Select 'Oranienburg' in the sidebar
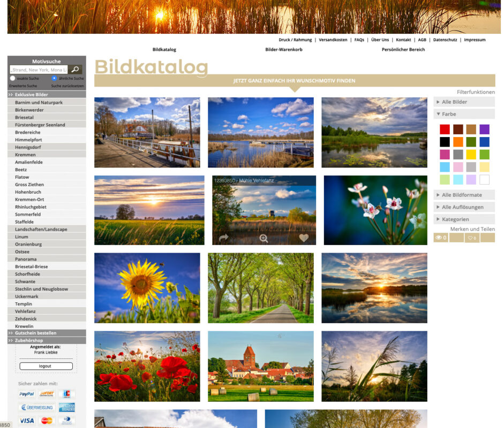This screenshot has height=428, width=504. point(47,244)
